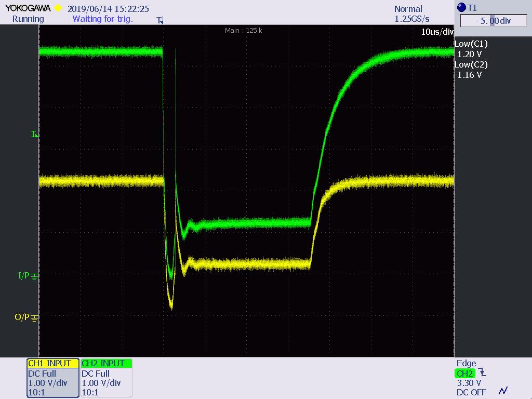Click the yellow status diamond beside YOKOGAWA
The image size is (532, 399).
tap(58, 8)
